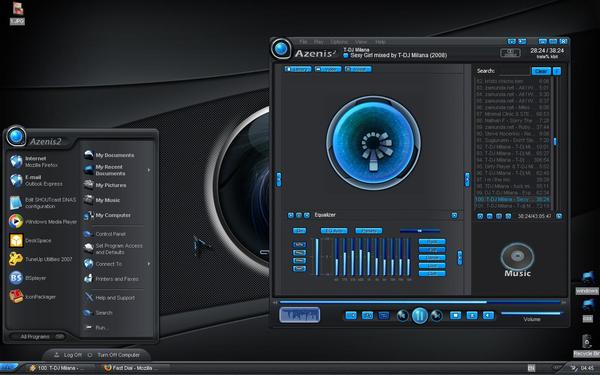Stop playback with the square-icon button

point(455,315)
